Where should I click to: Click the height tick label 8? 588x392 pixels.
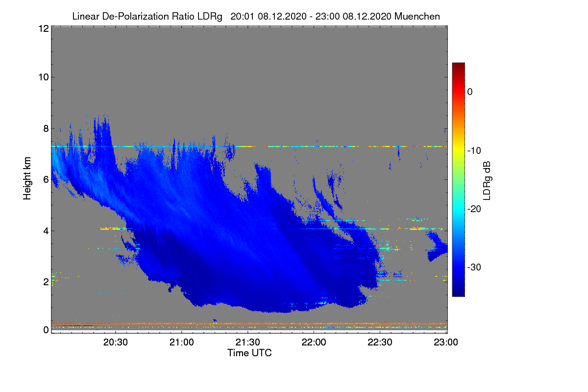[45, 128]
